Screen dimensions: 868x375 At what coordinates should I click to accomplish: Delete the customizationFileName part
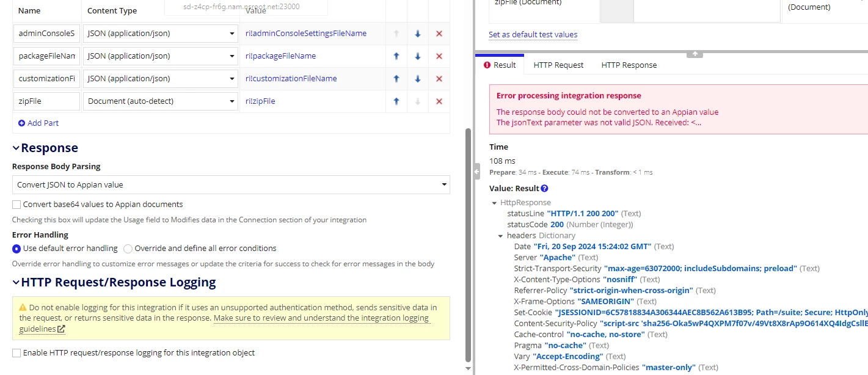click(x=439, y=79)
